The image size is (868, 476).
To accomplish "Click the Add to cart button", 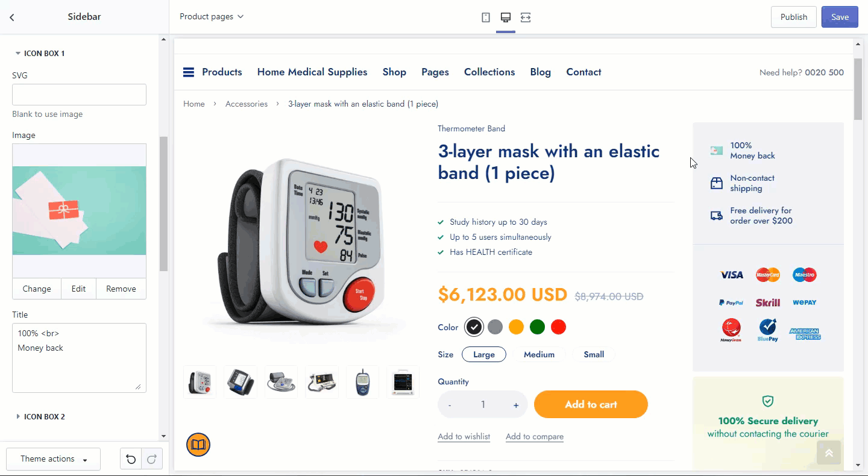I will [591, 404].
